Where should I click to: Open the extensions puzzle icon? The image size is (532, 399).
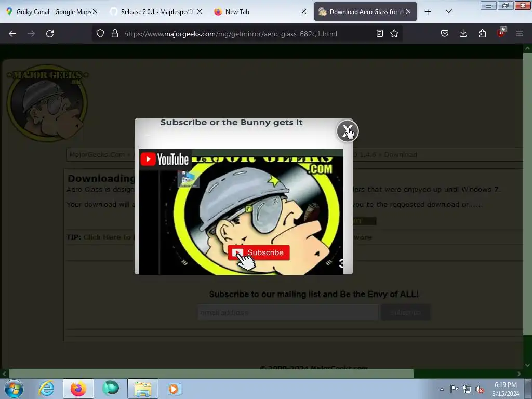pos(482,33)
